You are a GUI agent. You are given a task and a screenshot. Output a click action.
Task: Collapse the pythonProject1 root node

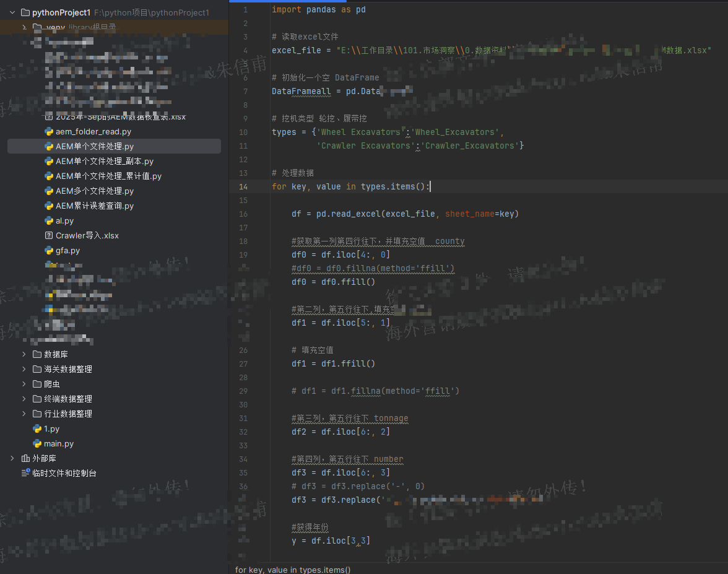12,12
